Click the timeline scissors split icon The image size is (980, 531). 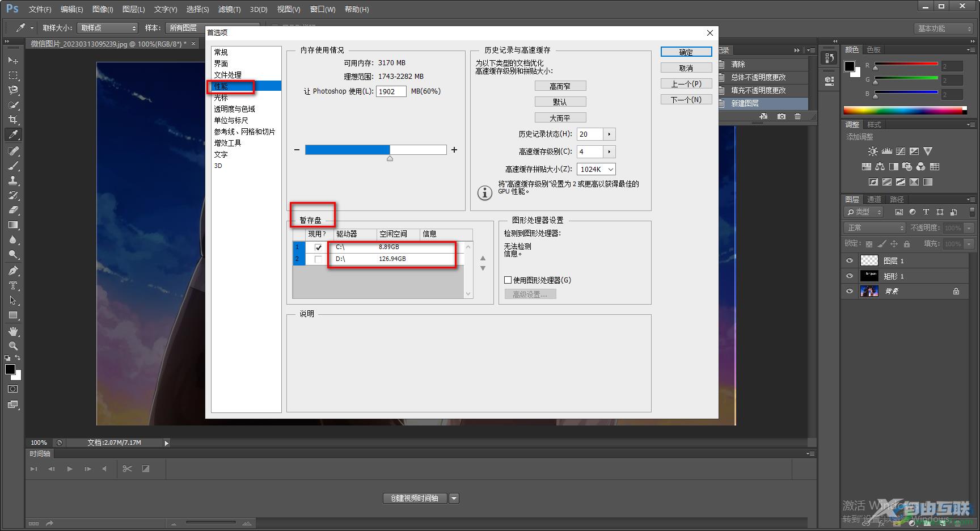point(127,469)
